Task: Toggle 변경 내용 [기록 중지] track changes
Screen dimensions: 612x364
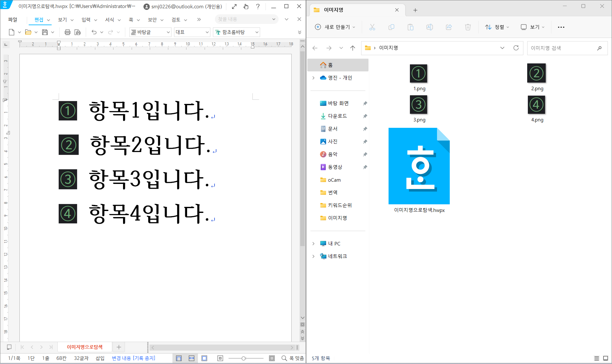Action: click(134, 358)
